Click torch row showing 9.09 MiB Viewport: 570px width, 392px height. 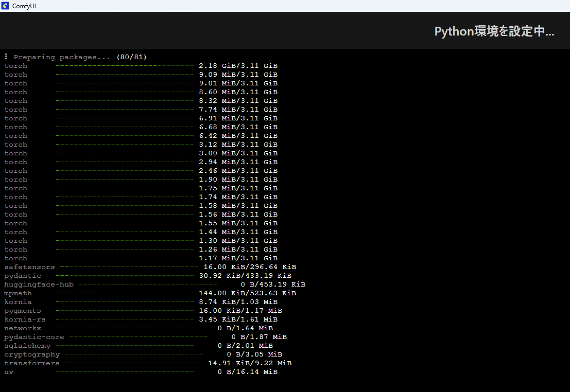[141, 75]
